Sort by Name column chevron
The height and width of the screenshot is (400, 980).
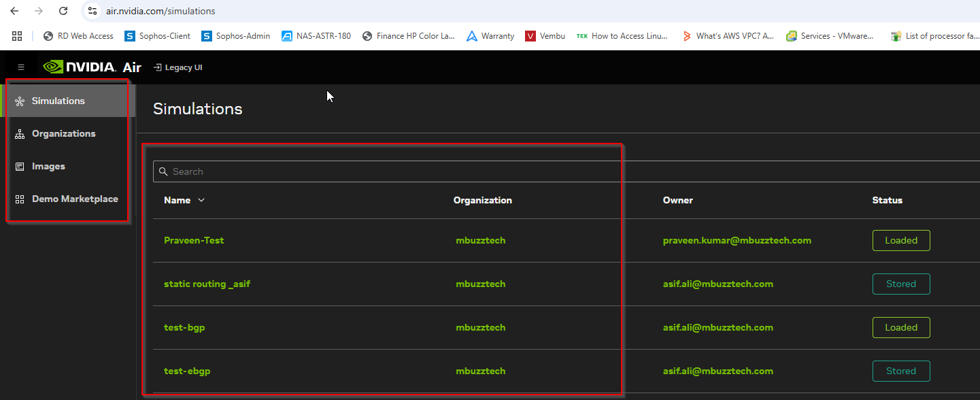[x=201, y=201]
